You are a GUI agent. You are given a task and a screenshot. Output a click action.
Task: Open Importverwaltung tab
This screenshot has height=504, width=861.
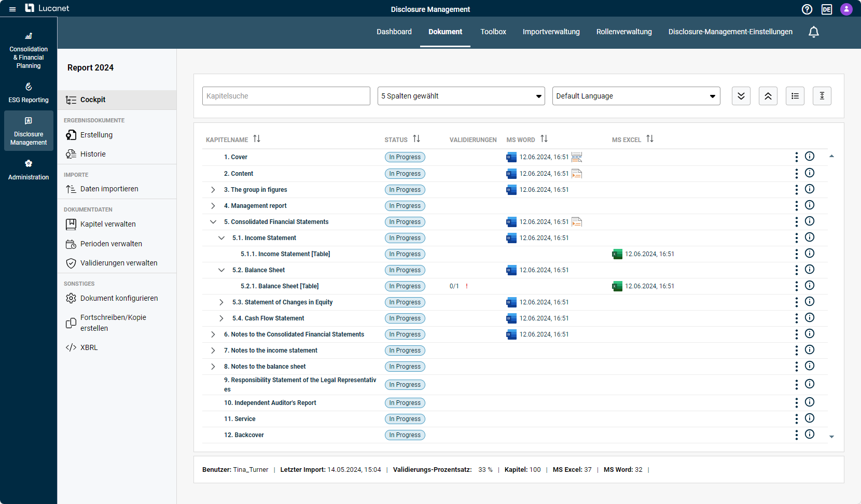pos(551,32)
